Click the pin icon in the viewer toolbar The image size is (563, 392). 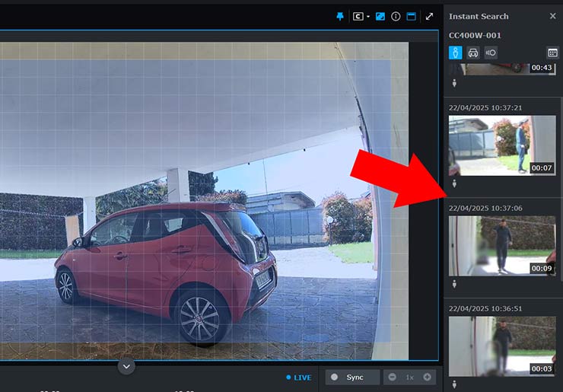(340, 16)
